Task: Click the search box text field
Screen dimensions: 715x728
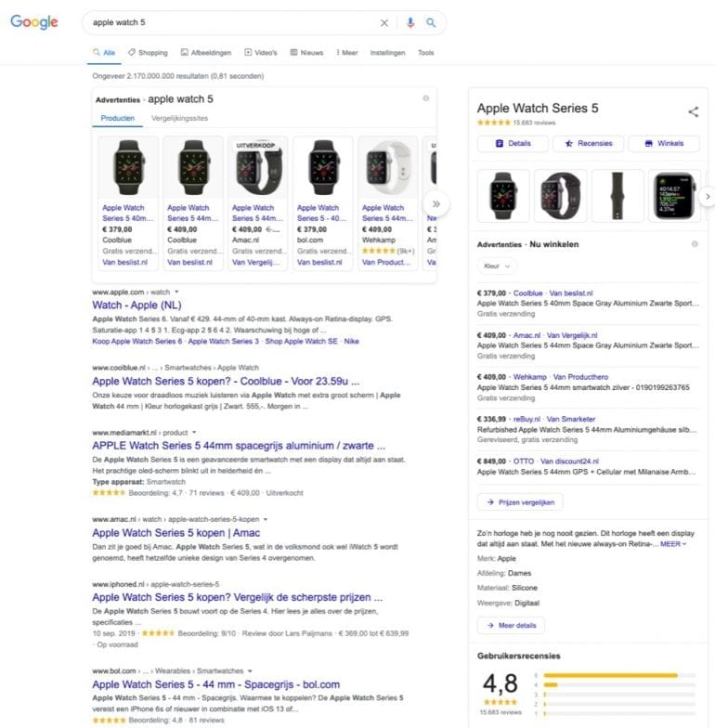Action: coord(232,22)
